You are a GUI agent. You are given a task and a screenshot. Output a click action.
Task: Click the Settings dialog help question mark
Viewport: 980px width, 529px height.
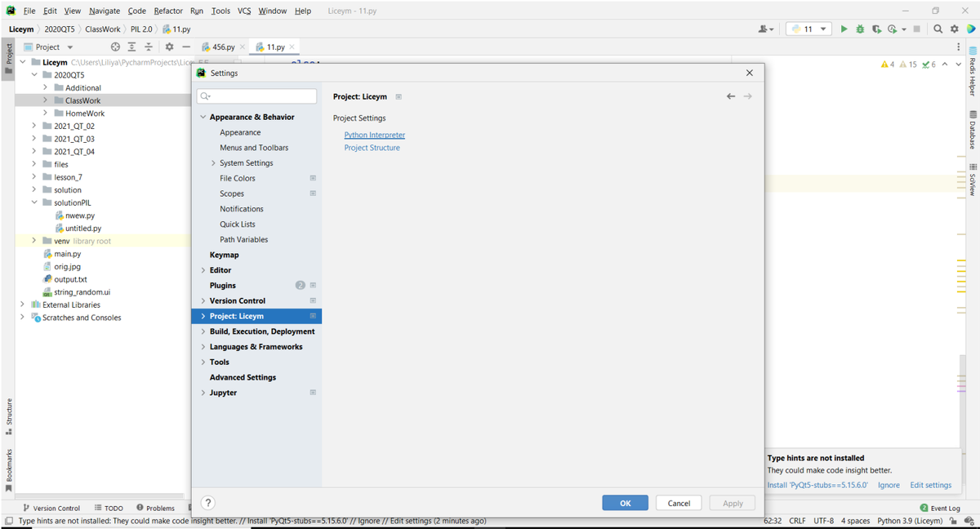(x=208, y=503)
